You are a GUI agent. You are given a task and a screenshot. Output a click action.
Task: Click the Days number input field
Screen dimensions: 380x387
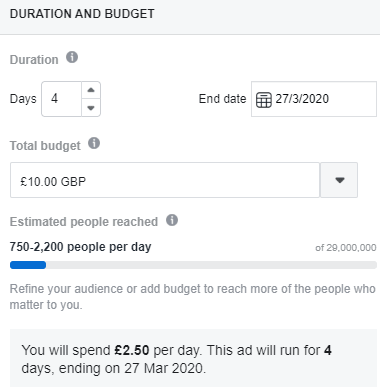click(x=61, y=99)
